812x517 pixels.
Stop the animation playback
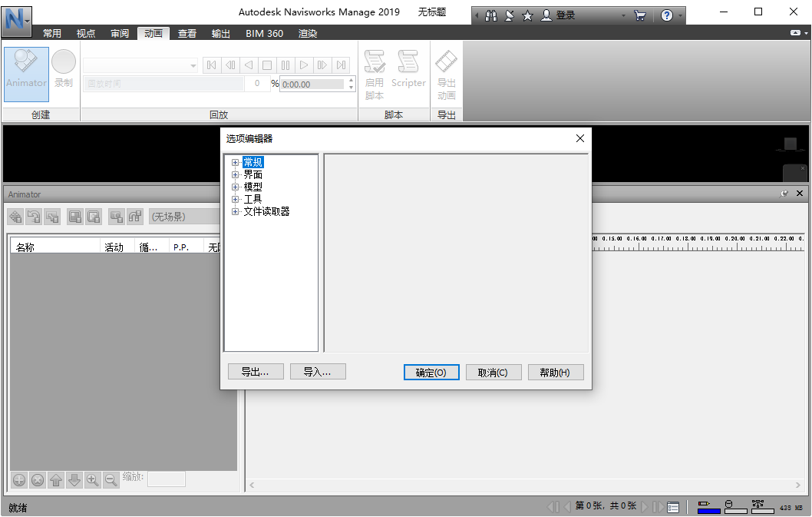[x=266, y=65]
